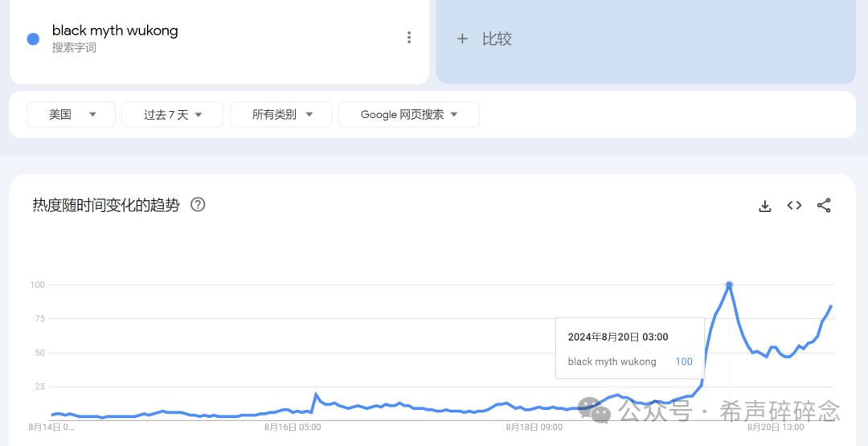This screenshot has height=446, width=868.
Task: Click the 8月20日 13:00 axis label
Action: pyautogui.click(x=776, y=428)
